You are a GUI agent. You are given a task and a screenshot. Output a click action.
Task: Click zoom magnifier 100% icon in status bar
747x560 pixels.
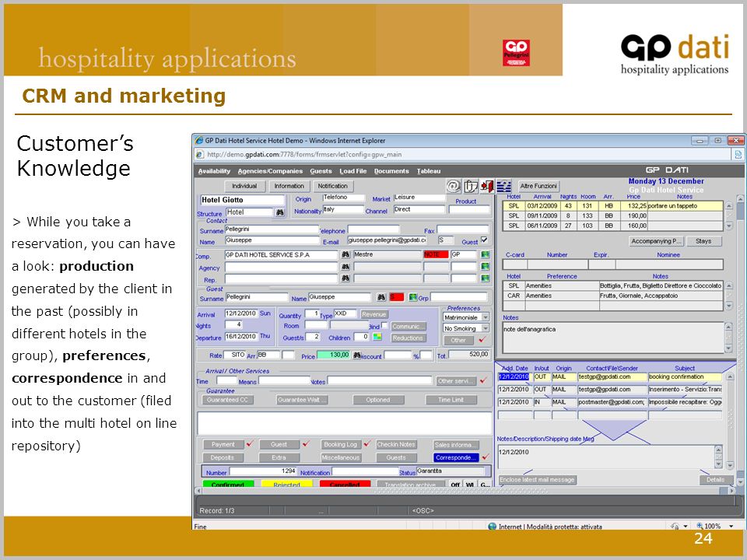click(x=700, y=527)
